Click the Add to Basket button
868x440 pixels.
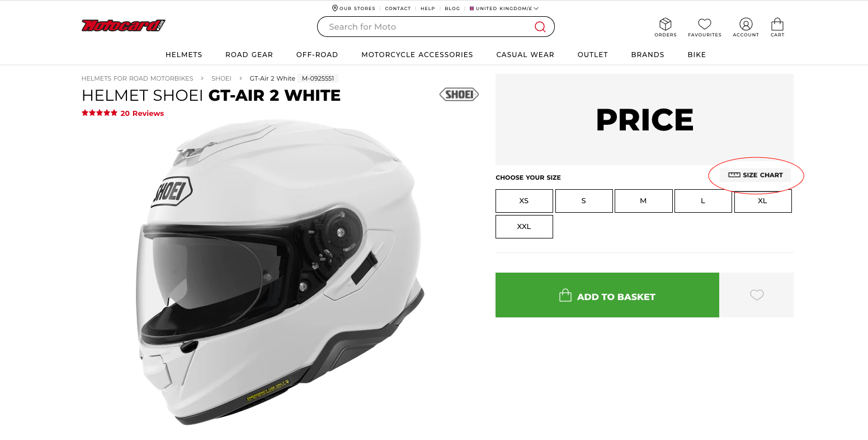(607, 295)
